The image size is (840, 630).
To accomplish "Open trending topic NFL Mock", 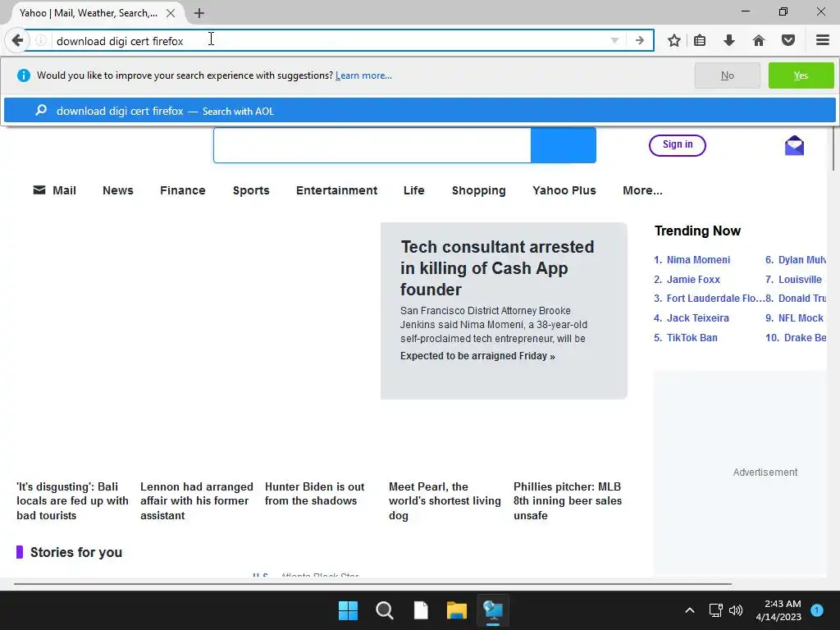I will [801, 317].
